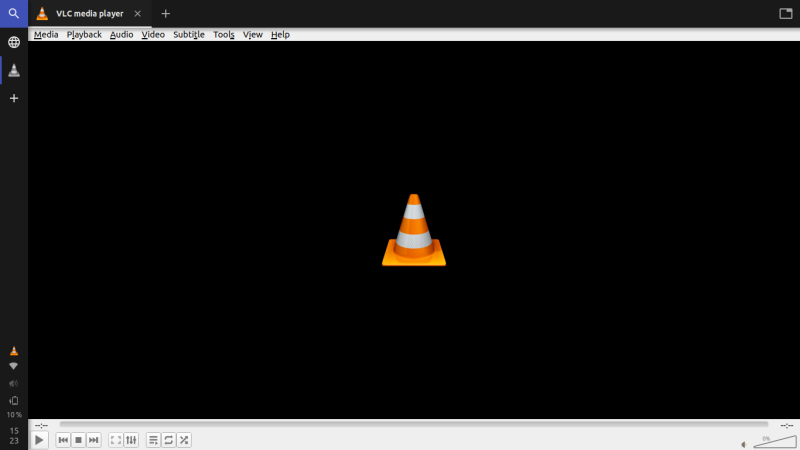
Task: Click the VLC cone logo in video area
Action: coord(414,230)
